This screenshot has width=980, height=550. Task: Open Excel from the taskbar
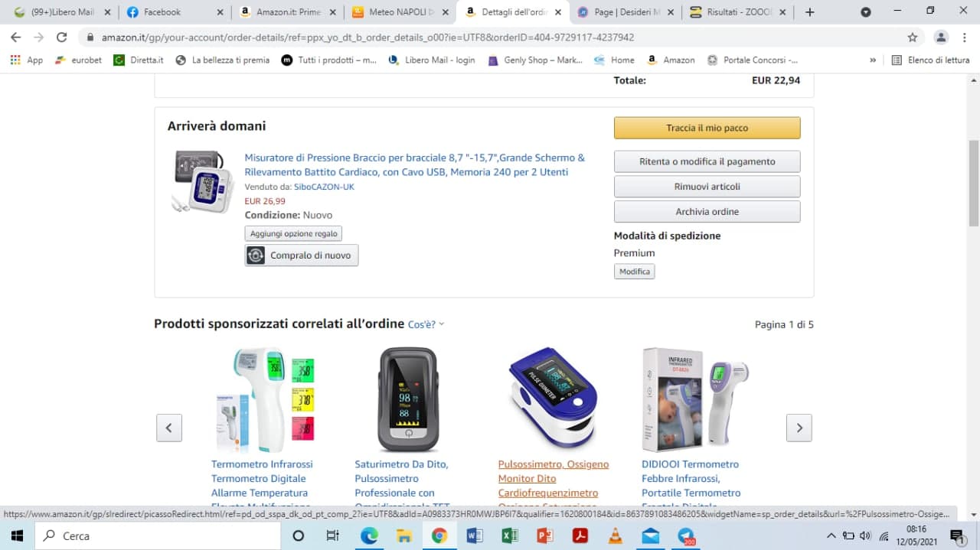pyautogui.click(x=510, y=535)
